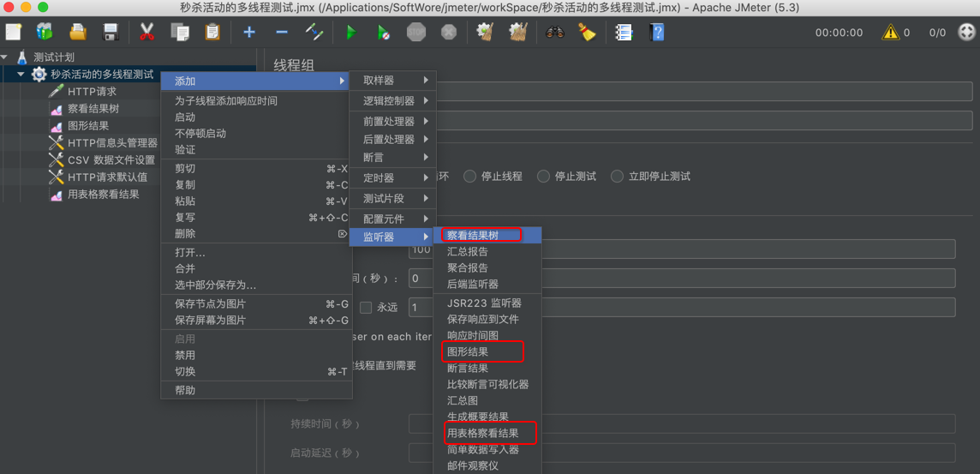Click the plus Expand all icon
This screenshot has width=980, height=474.
point(249,31)
